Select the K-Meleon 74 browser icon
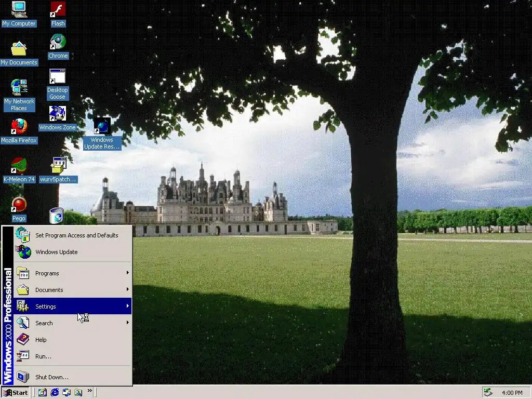 19,166
